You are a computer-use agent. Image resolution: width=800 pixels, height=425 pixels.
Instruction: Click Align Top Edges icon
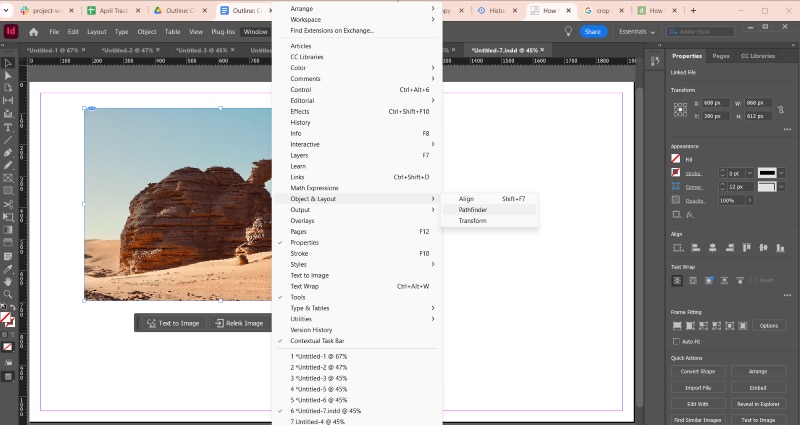click(x=746, y=248)
